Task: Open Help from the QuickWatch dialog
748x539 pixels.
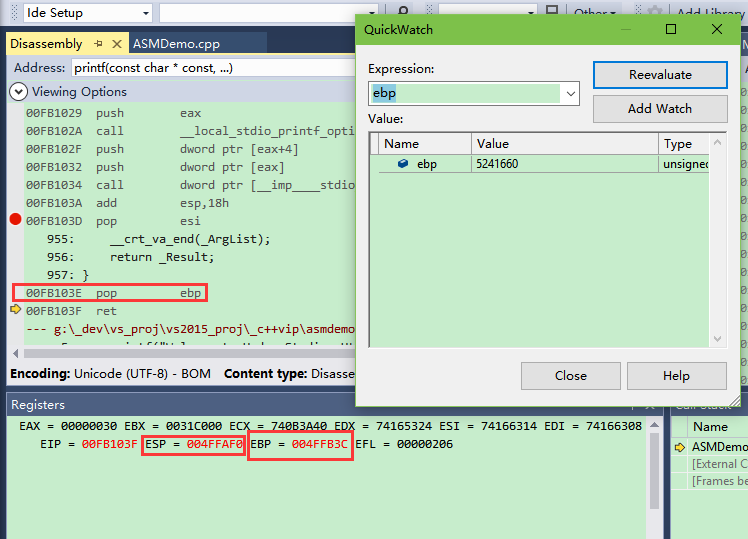Action: 675,375
